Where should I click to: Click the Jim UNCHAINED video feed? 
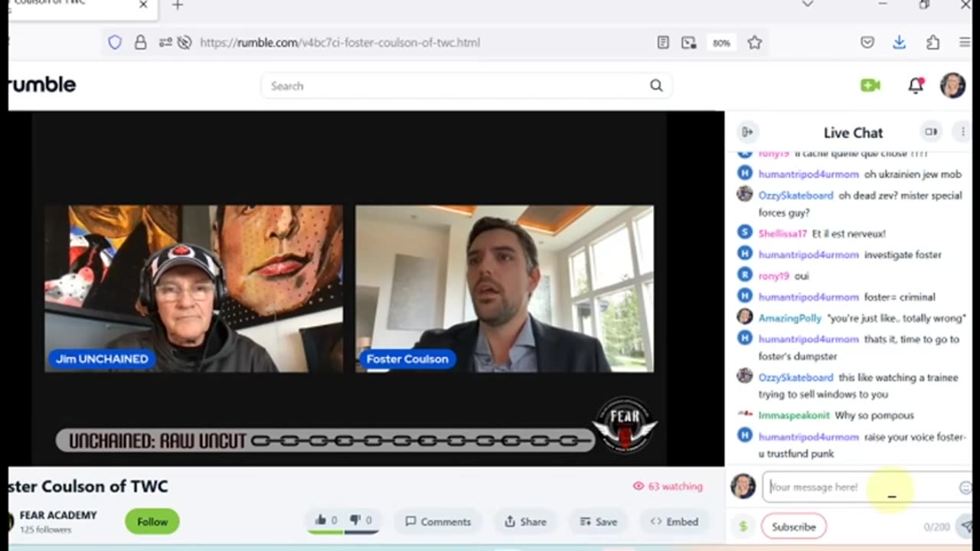point(194,289)
